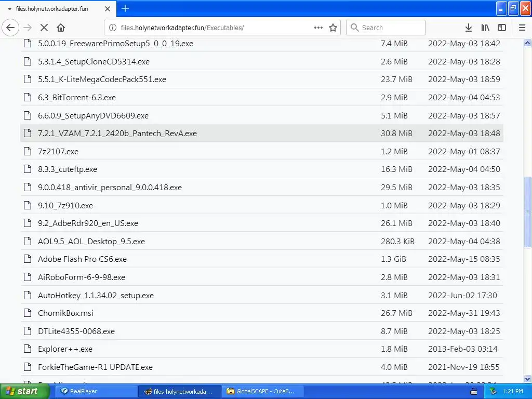The image size is (532, 399).
Task: Download ChomikBox.msi
Action: pos(65,313)
